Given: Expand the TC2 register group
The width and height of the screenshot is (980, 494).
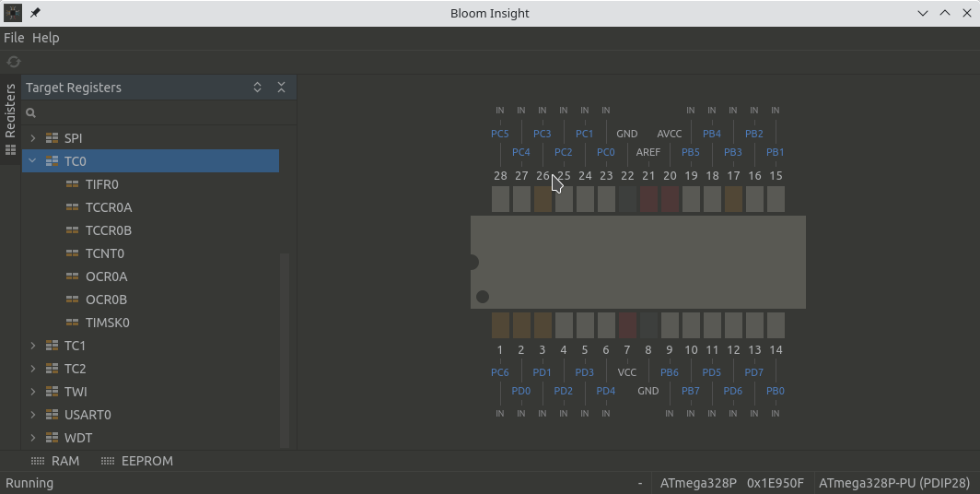Looking at the screenshot, I should click(33, 369).
